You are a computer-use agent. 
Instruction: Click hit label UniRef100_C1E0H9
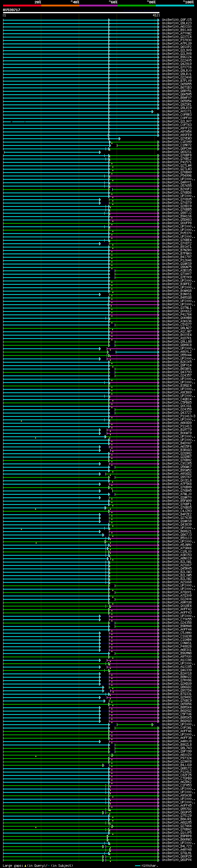tap(177, 142)
